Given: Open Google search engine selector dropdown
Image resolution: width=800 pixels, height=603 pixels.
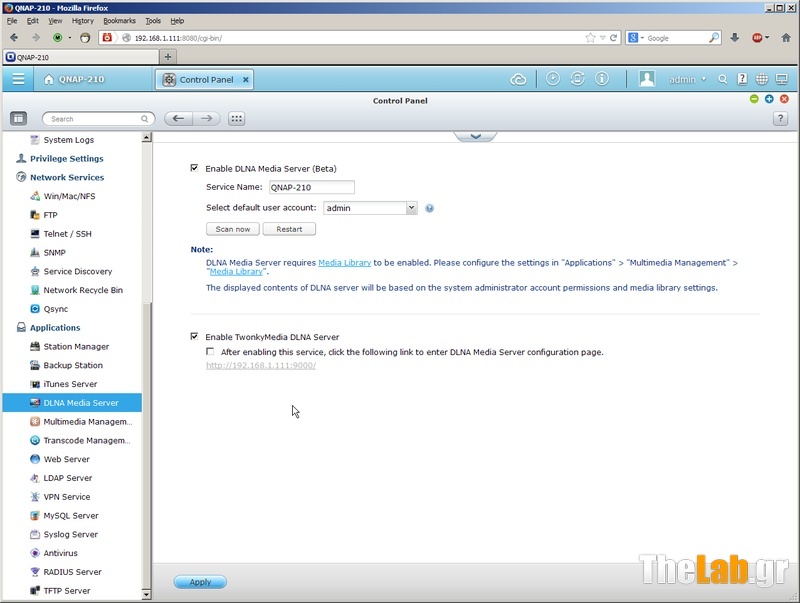Looking at the screenshot, I should (x=636, y=38).
